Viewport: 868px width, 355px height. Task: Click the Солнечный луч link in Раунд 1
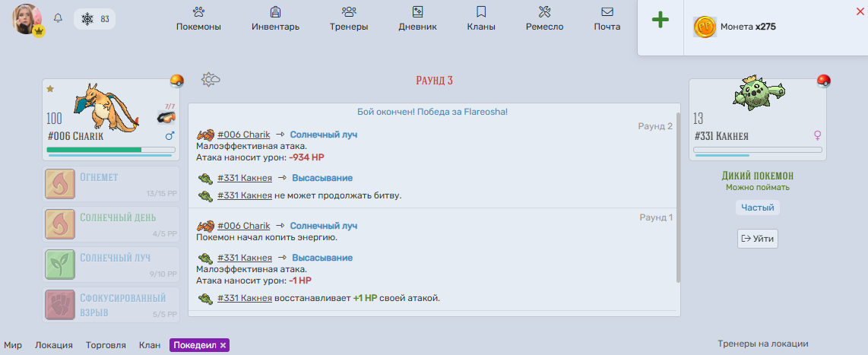click(324, 226)
